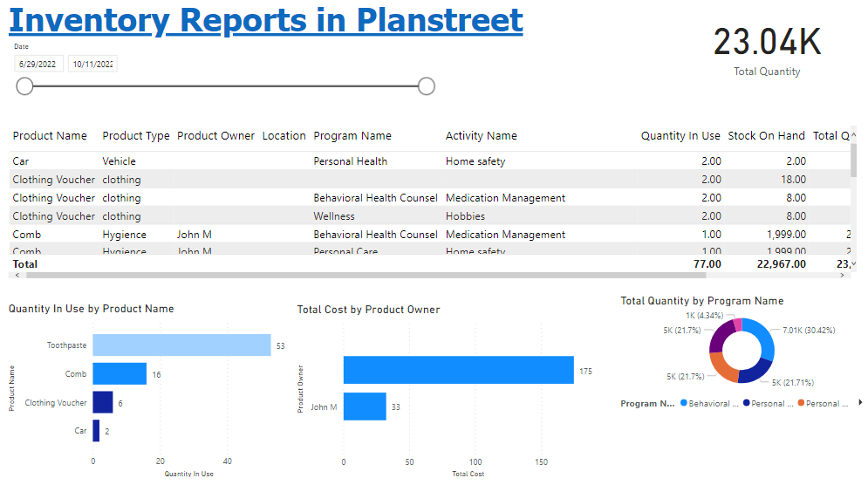Click the 77.00 quantity in use total
Image resolution: width=868 pixels, height=485 pixels.
pos(707,264)
